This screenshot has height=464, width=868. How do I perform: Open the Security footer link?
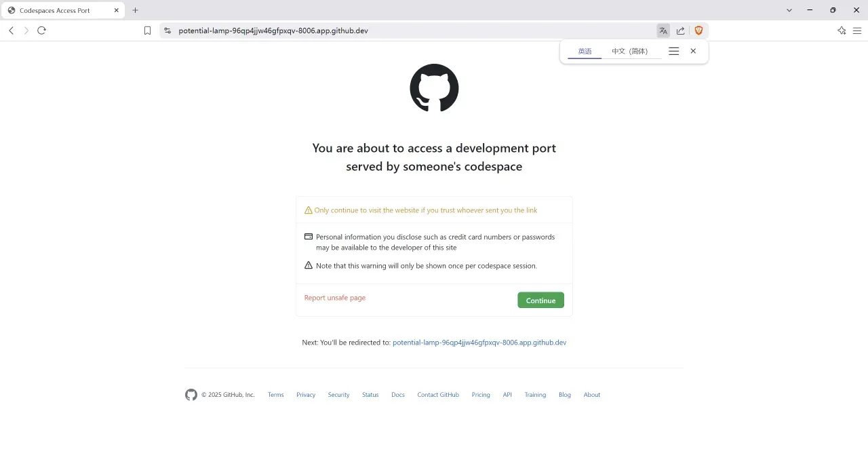[x=338, y=395]
